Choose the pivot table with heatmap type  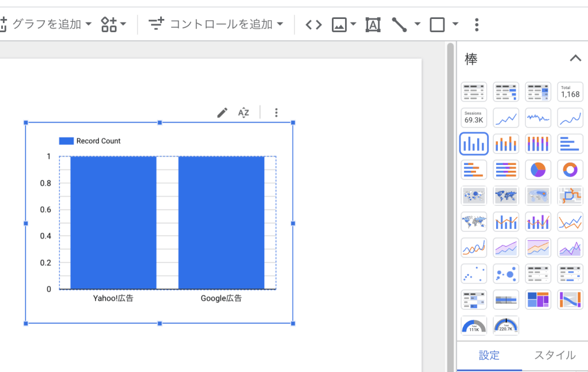click(474, 300)
